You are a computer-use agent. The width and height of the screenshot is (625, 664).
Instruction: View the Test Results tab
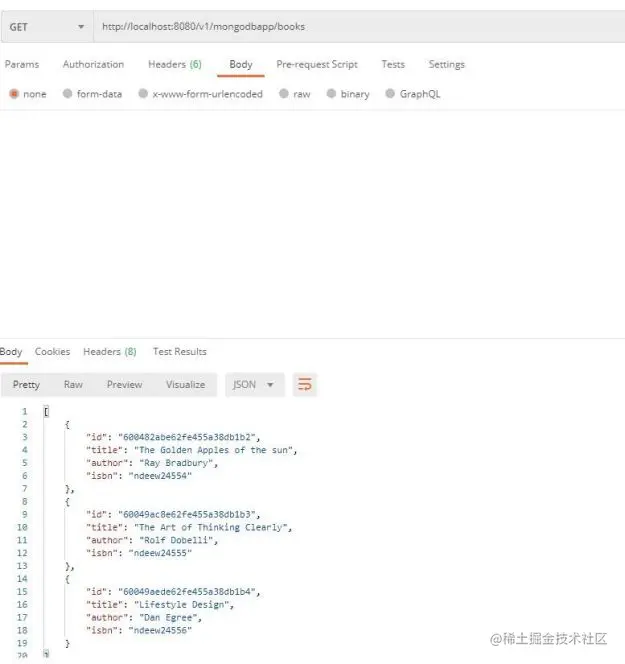[180, 351]
